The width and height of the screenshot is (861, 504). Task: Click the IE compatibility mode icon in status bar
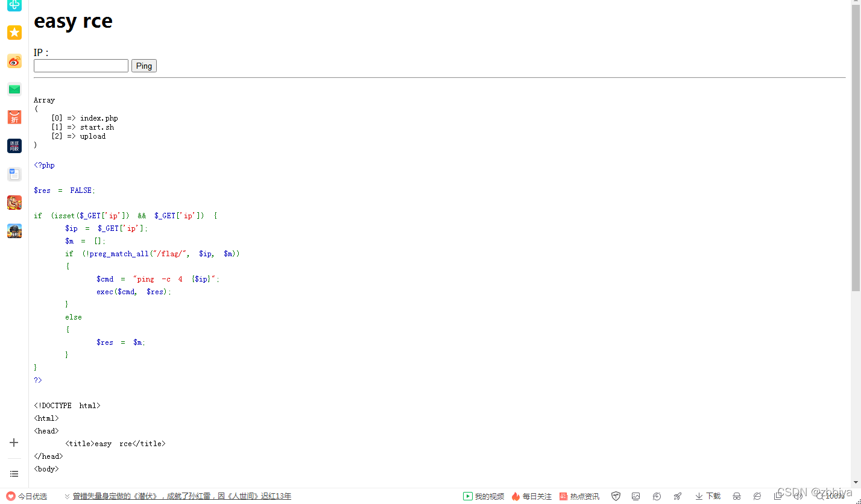[757, 496]
